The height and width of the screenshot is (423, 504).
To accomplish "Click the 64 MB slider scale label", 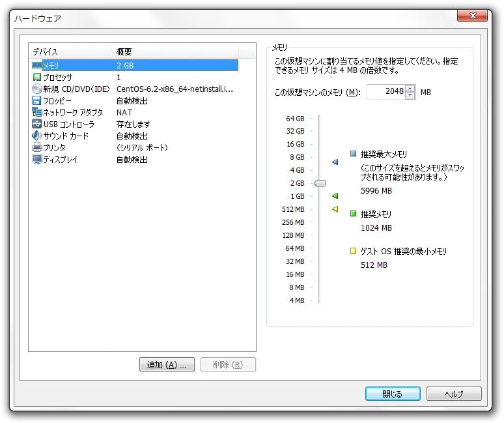I will tap(295, 248).
